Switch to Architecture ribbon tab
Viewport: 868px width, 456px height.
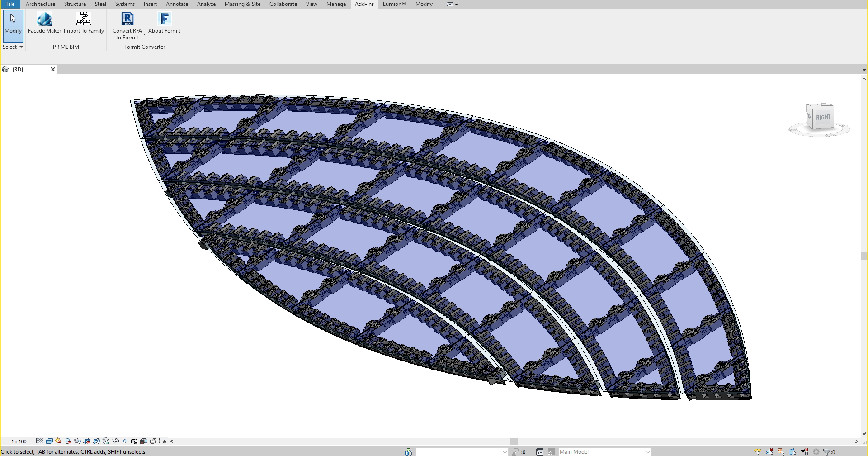tap(40, 4)
